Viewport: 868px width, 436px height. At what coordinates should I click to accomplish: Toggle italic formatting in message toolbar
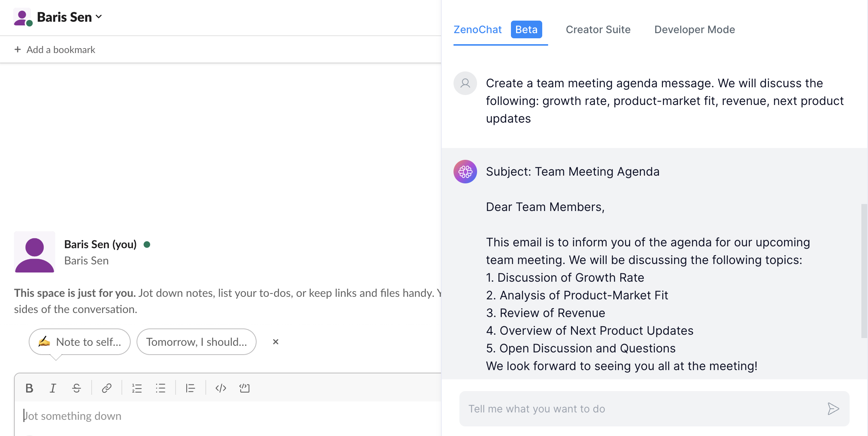(x=53, y=388)
